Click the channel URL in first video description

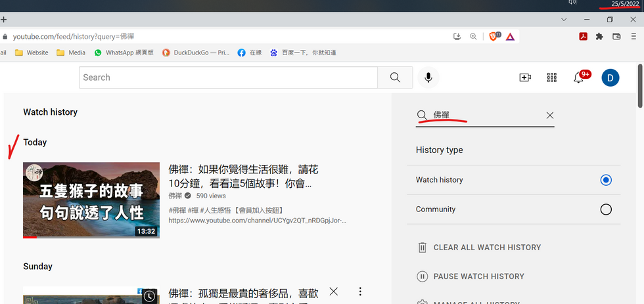pyautogui.click(x=258, y=221)
